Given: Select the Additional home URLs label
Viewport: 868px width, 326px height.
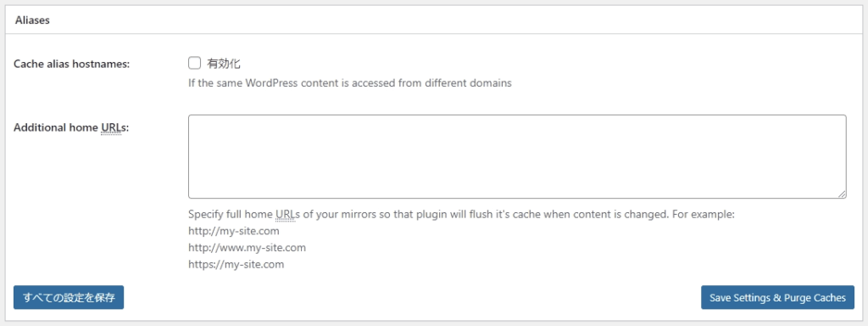Looking at the screenshot, I should tap(71, 127).
